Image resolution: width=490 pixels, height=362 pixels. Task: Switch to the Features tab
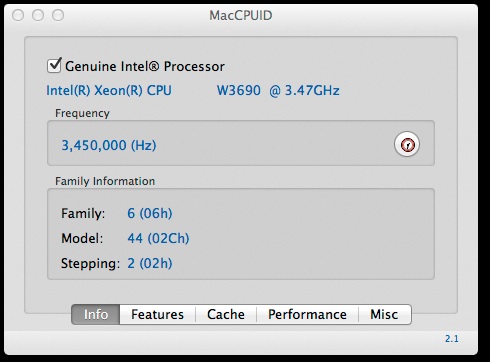pyautogui.click(x=157, y=314)
